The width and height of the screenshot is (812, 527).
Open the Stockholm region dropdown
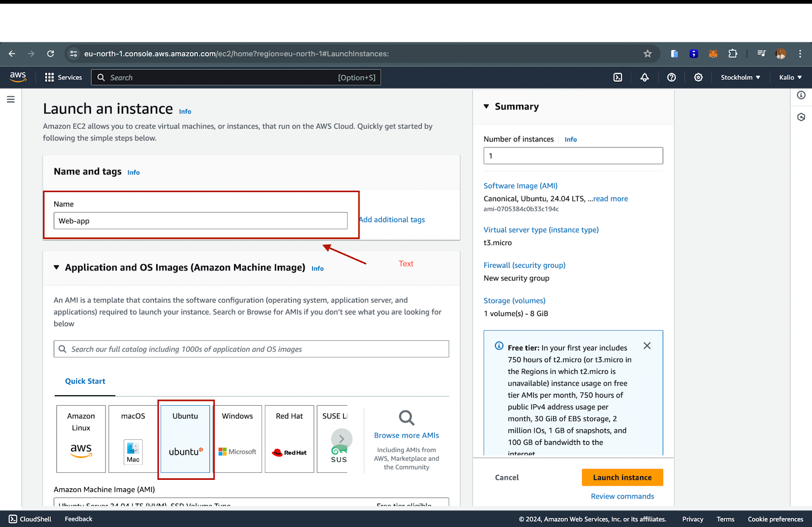point(740,78)
